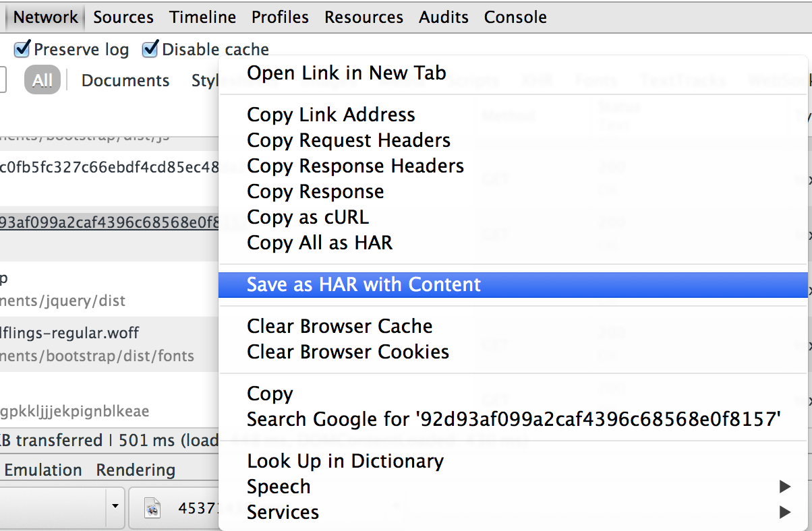Image resolution: width=812 pixels, height=531 pixels.
Task: Choose Save as HAR with Content
Action: click(364, 284)
